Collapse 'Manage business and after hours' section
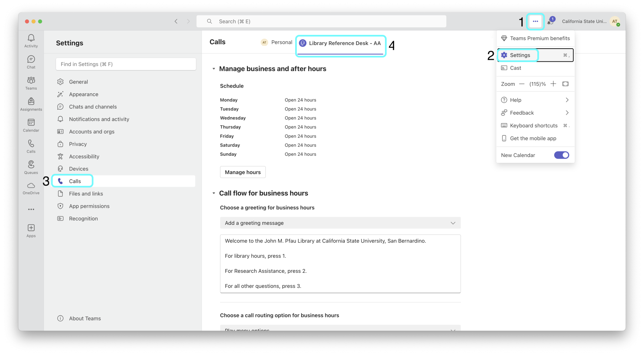This screenshot has height=355, width=644. coord(214,69)
